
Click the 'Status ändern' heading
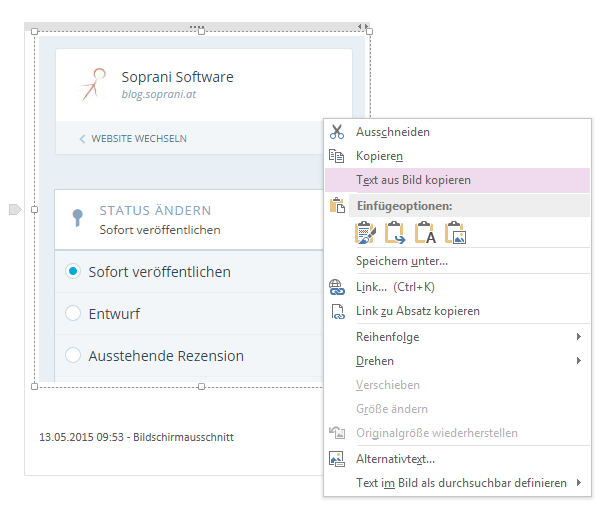155,211
